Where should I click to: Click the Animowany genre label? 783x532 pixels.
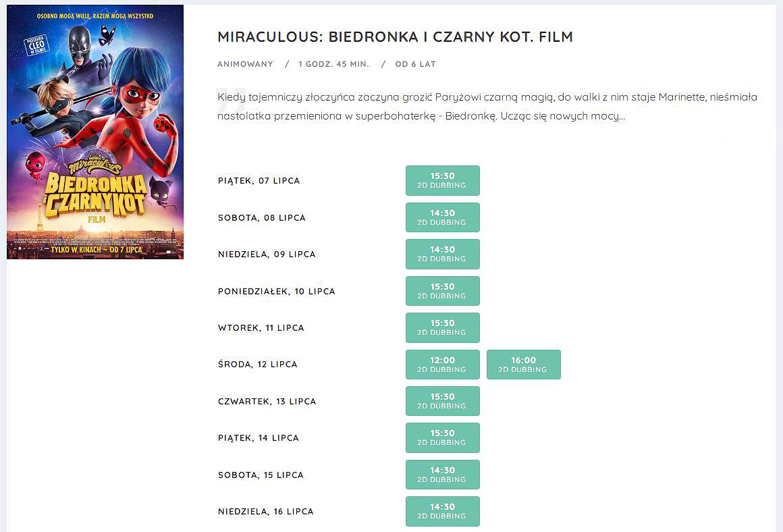pos(245,64)
